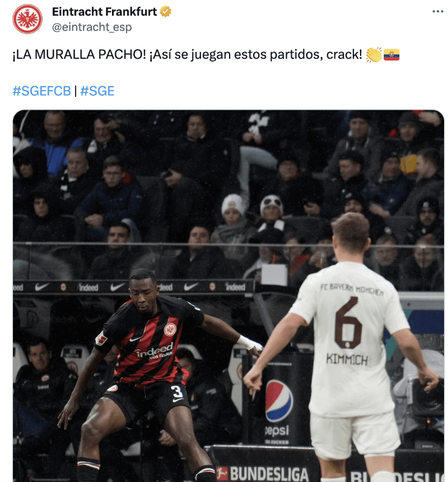The width and height of the screenshot is (448, 482).
Task: Open the three-dot more options menu
Action: (x=437, y=11)
